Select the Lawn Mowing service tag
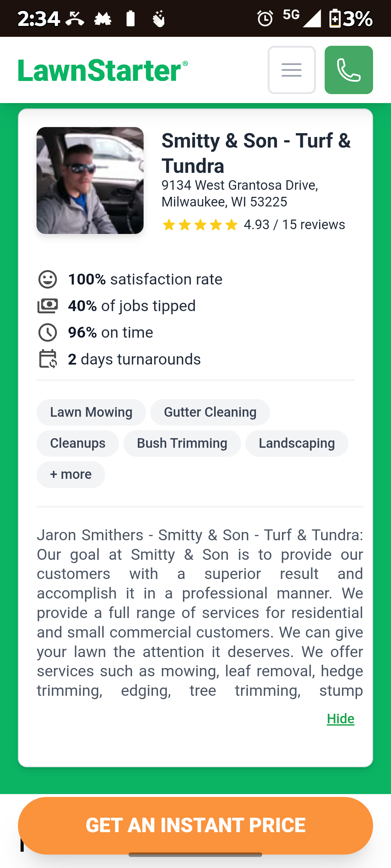The width and height of the screenshot is (391, 868). coord(91,412)
